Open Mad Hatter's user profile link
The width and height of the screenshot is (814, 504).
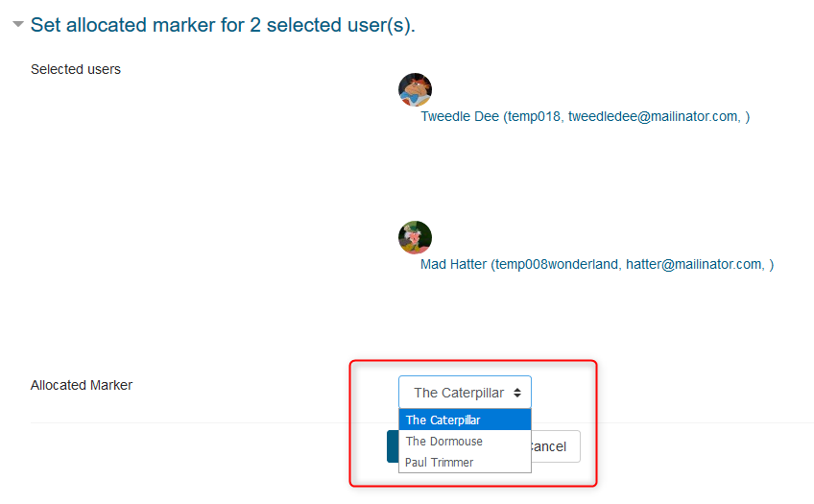click(596, 264)
